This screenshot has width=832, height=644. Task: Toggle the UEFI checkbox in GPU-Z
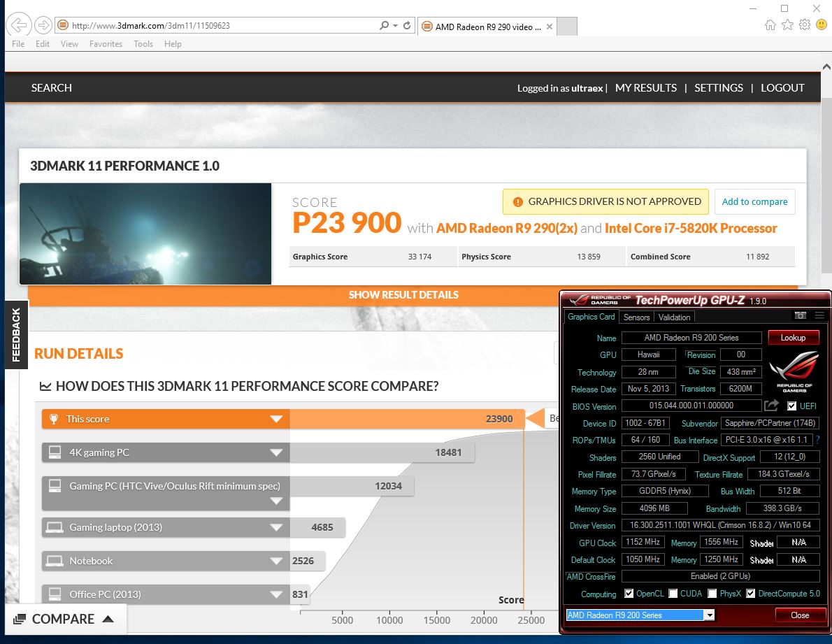(791, 406)
